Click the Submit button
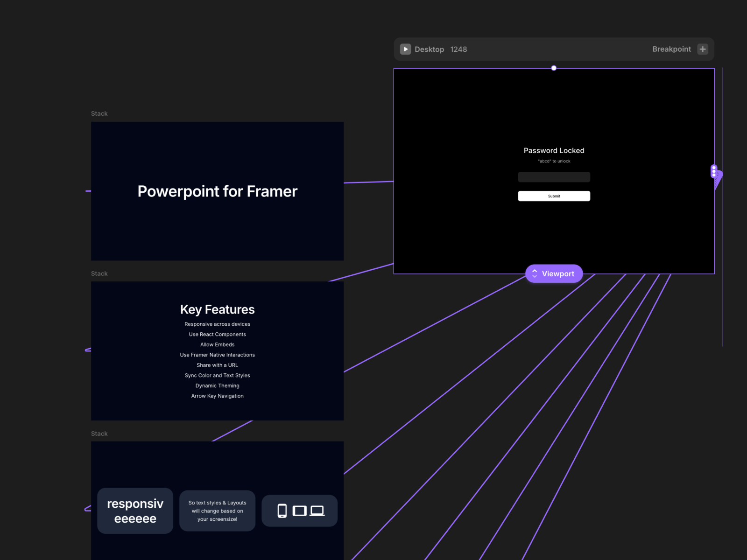This screenshot has height=560, width=747. pos(554,196)
